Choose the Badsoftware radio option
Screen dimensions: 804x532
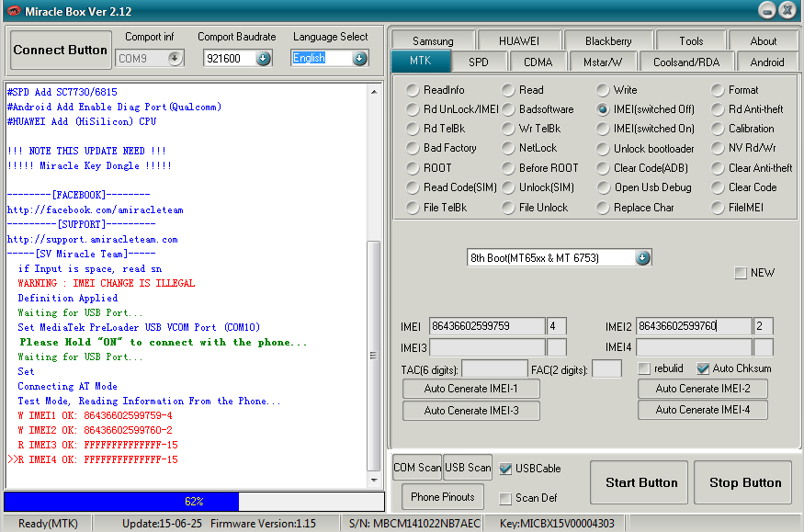(x=508, y=109)
